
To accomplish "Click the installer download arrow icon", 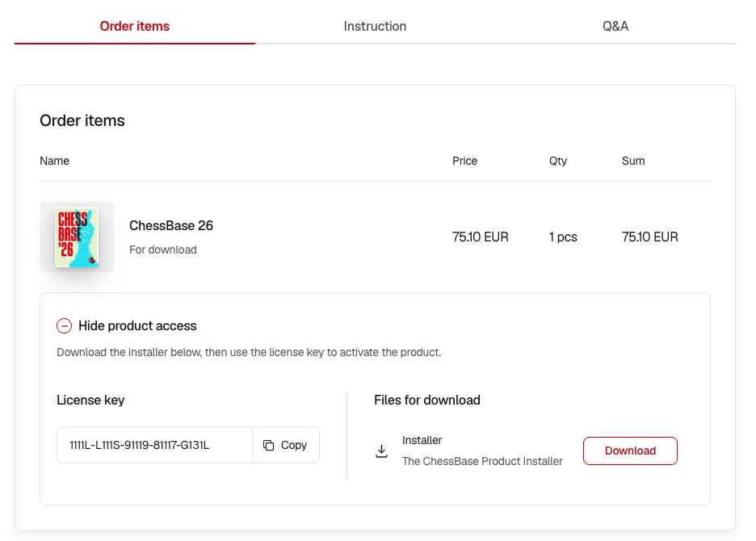I will 381,451.
